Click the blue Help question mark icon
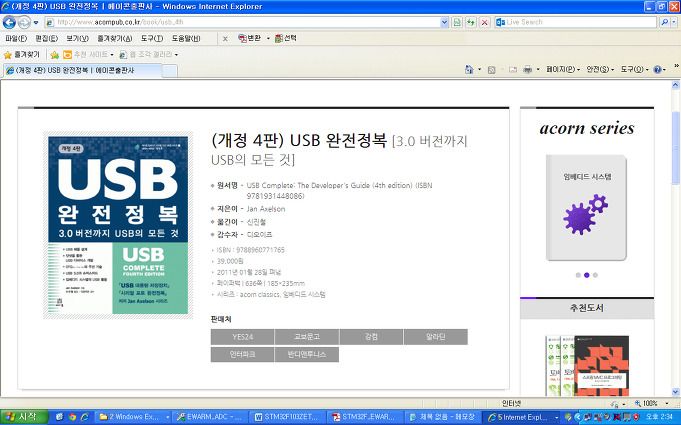The width and height of the screenshot is (681, 425). click(x=658, y=69)
